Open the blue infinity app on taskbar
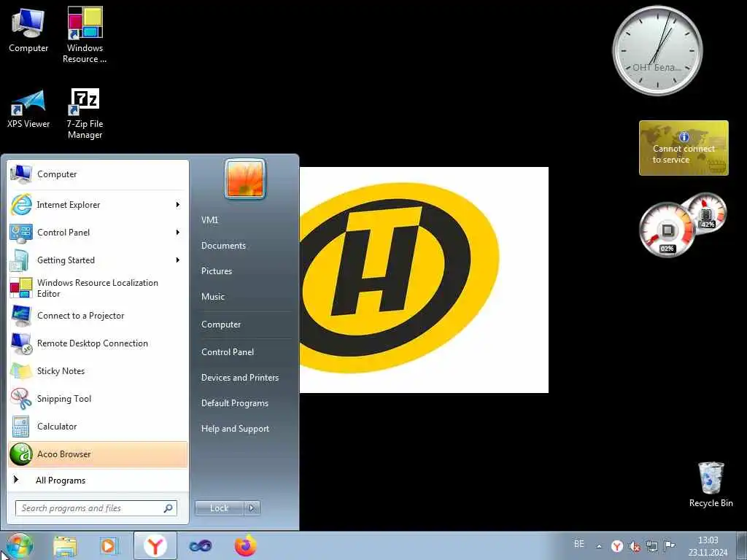The height and width of the screenshot is (560, 747). pos(200,545)
